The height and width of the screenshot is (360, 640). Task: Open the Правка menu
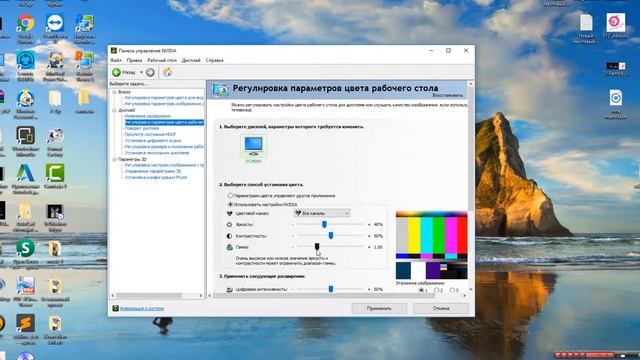pos(134,60)
